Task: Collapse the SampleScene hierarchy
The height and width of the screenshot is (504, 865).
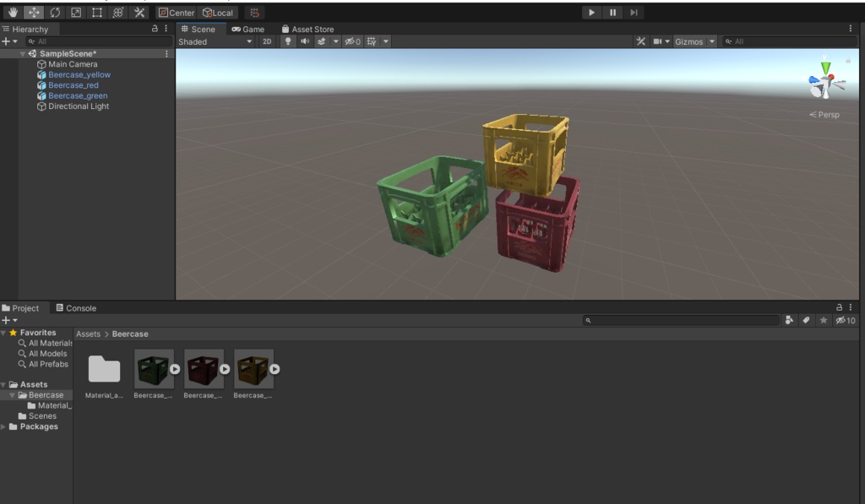Action: coord(22,52)
